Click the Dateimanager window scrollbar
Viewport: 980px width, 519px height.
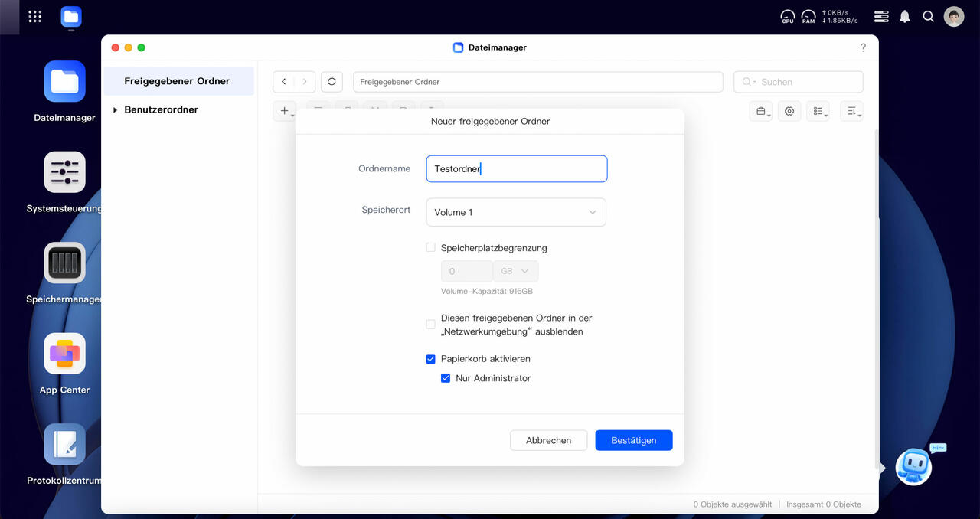pos(877,299)
